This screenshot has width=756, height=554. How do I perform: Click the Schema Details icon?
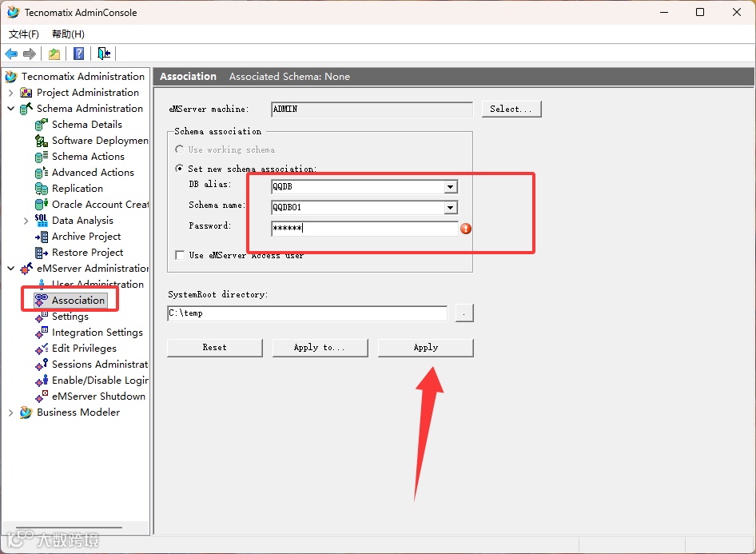click(42, 125)
